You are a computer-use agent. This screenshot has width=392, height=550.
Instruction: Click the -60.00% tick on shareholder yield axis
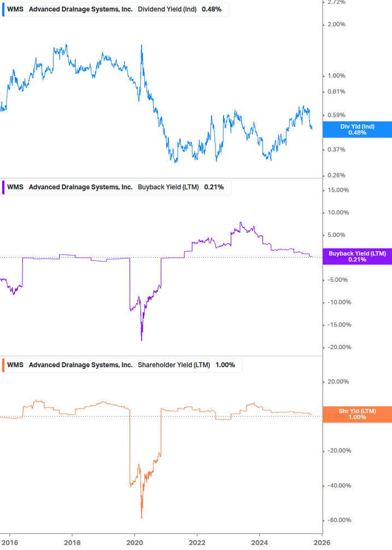point(339,520)
